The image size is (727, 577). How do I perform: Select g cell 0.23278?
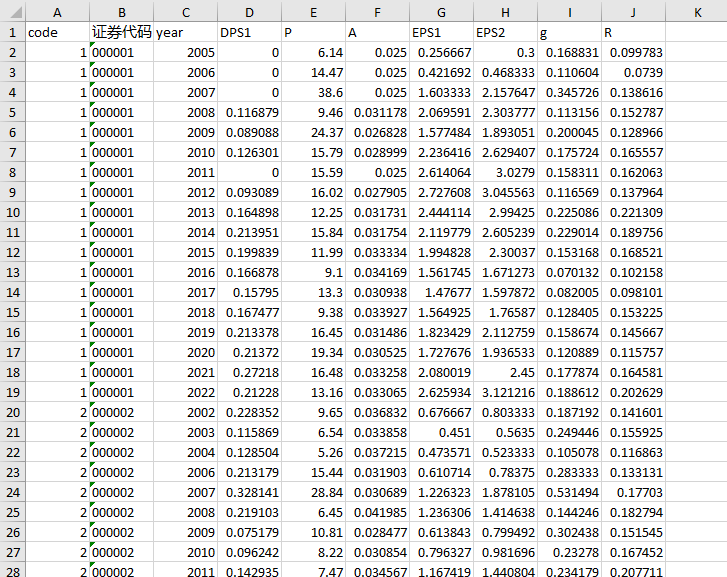pos(569,552)
